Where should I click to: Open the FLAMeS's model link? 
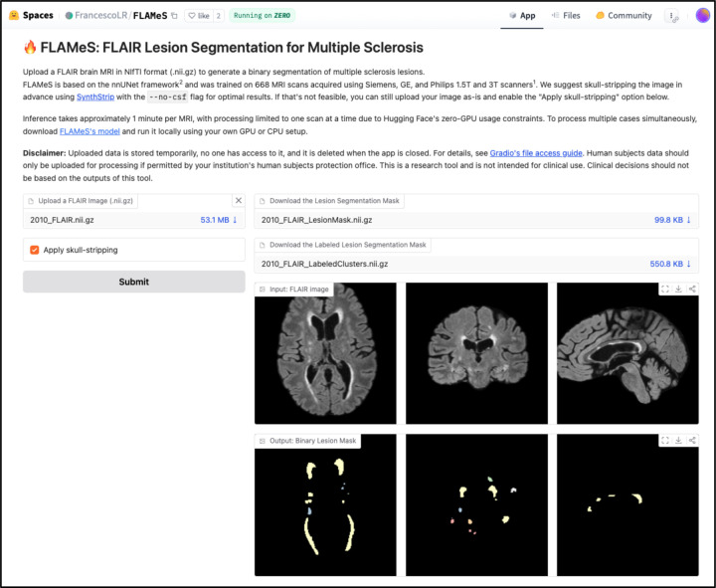point(89,131)
